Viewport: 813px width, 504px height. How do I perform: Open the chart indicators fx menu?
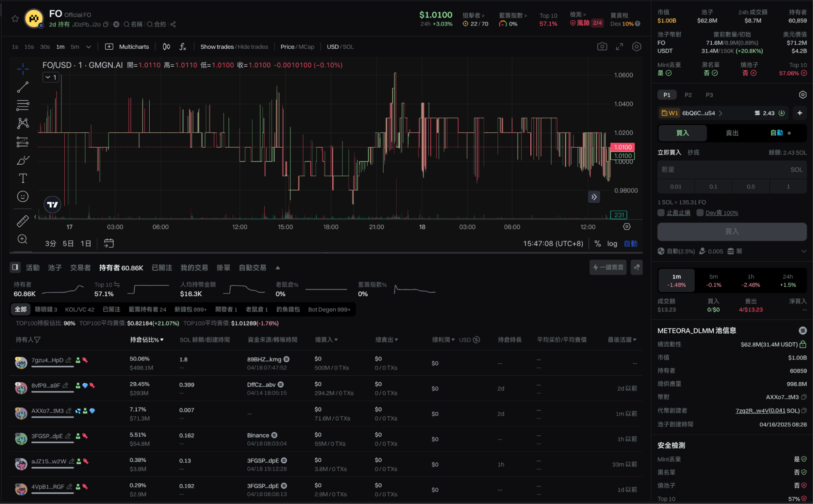point(183,47)
